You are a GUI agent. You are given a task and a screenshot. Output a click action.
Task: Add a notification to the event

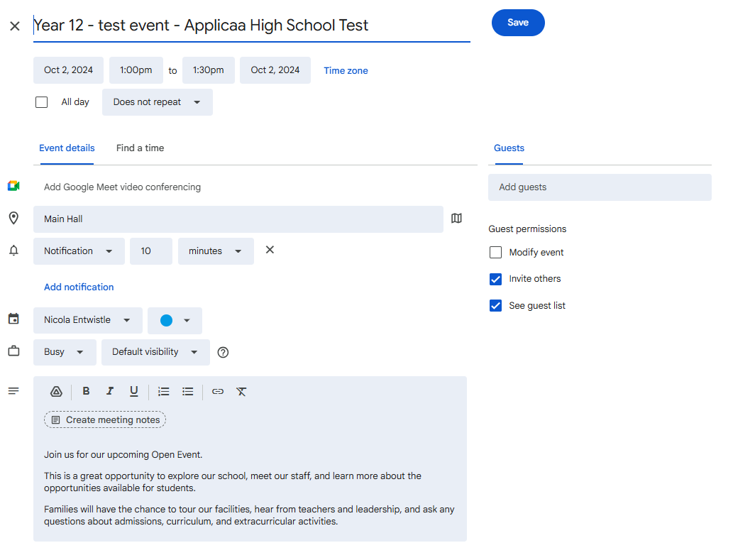pyautogui.click(x=79, y=287)
